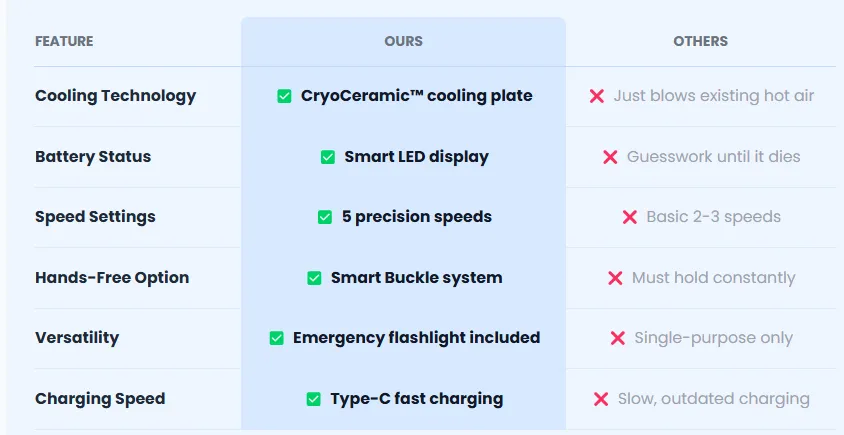Click the green check by 5 precision speeds
This screenshot has width=844, height=435.
pyautogui.click(x=325, y=218)
